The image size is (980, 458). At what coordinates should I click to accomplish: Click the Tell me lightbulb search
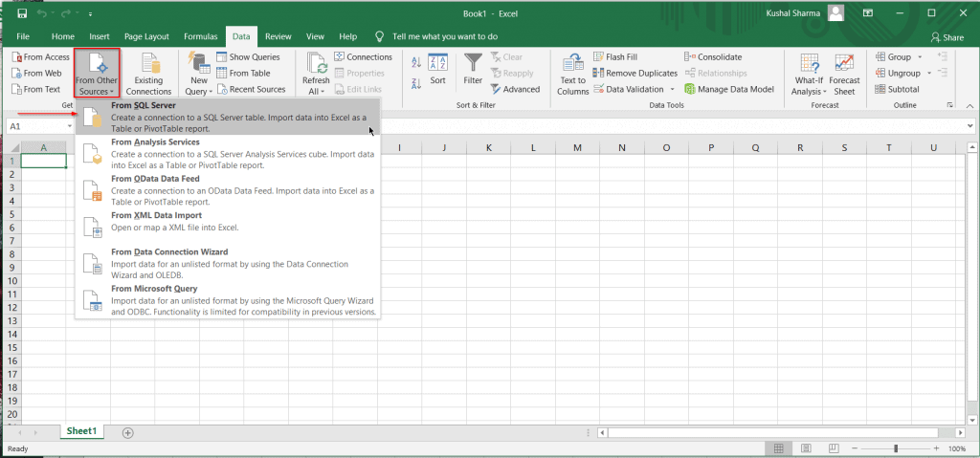(379, 37)
